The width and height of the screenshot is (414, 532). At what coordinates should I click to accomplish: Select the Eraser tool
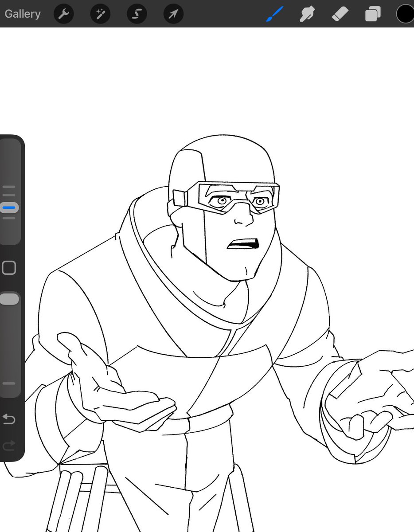coord(340,14)
